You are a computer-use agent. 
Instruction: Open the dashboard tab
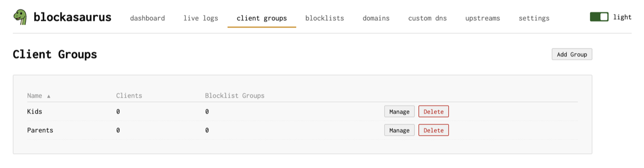pyautogui.click(x=147, y=18)
